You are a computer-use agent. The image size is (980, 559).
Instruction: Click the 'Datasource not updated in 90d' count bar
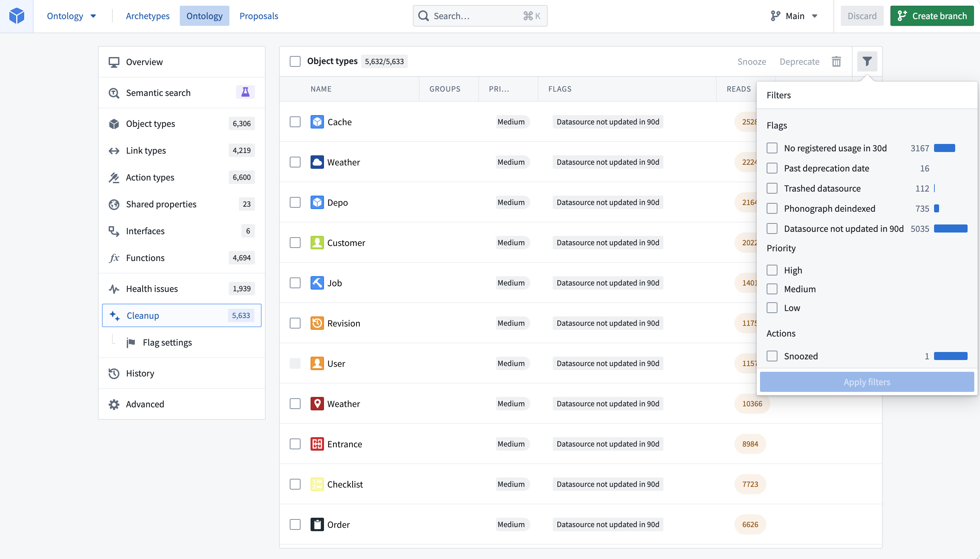pyautogui.click(x=950, y=229)
